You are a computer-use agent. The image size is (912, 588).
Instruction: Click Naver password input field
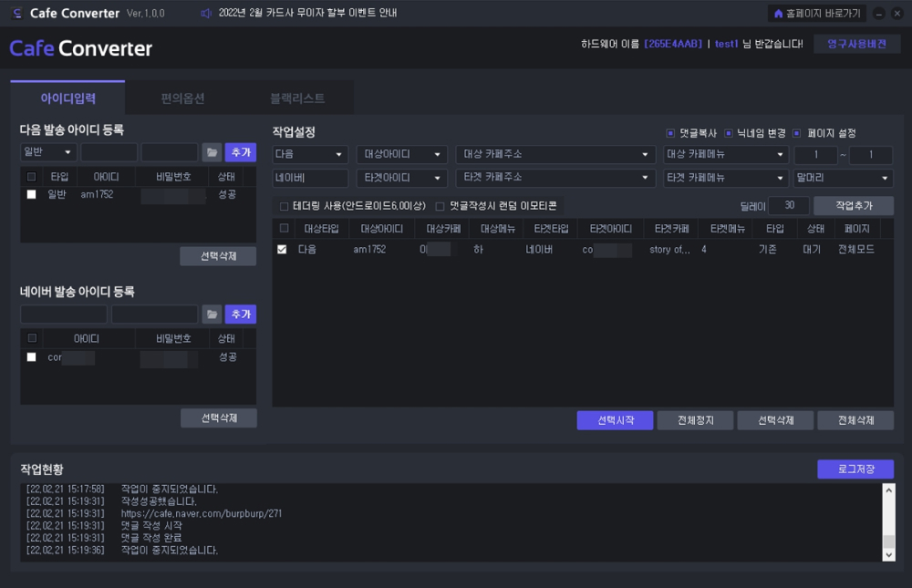point(155,315)
